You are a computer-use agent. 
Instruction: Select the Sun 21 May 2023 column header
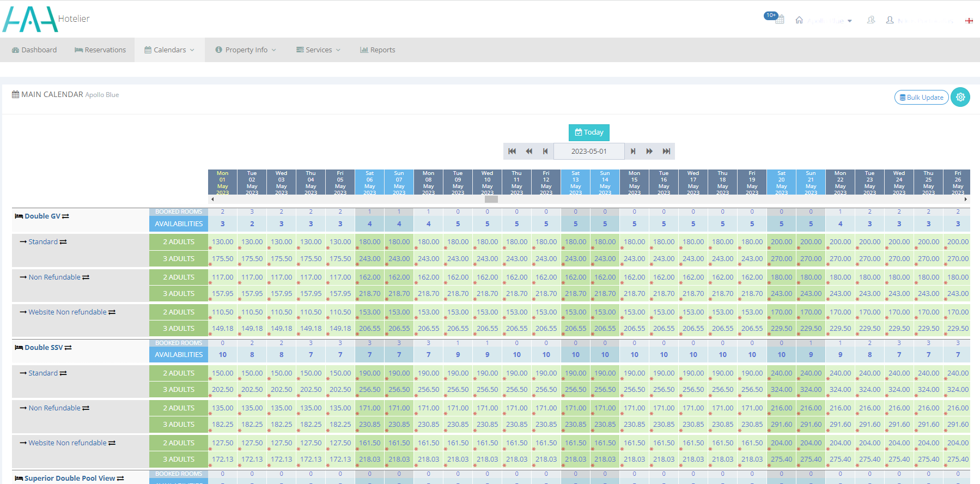point(811,182)
